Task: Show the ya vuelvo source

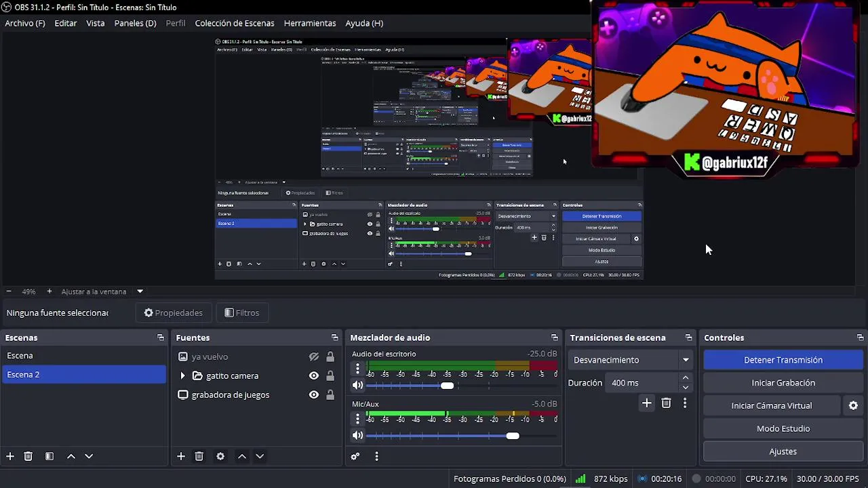Action: [x=314, y=357]
